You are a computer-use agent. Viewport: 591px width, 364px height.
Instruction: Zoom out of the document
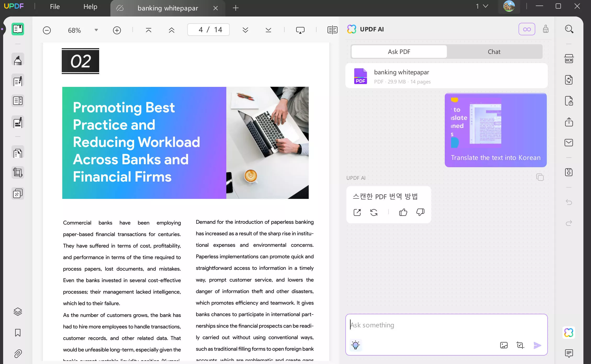(x=47, y=30)
